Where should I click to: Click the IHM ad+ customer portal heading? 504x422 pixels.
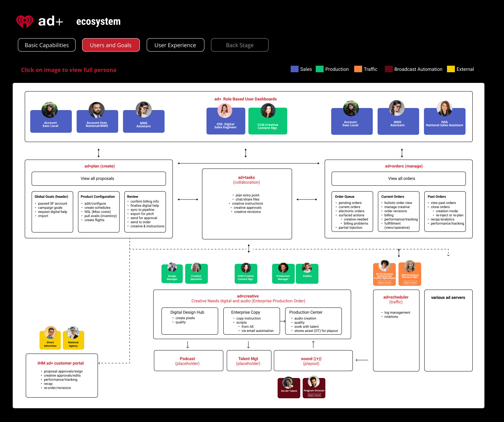pyautogui.click(x=60, y=363)
